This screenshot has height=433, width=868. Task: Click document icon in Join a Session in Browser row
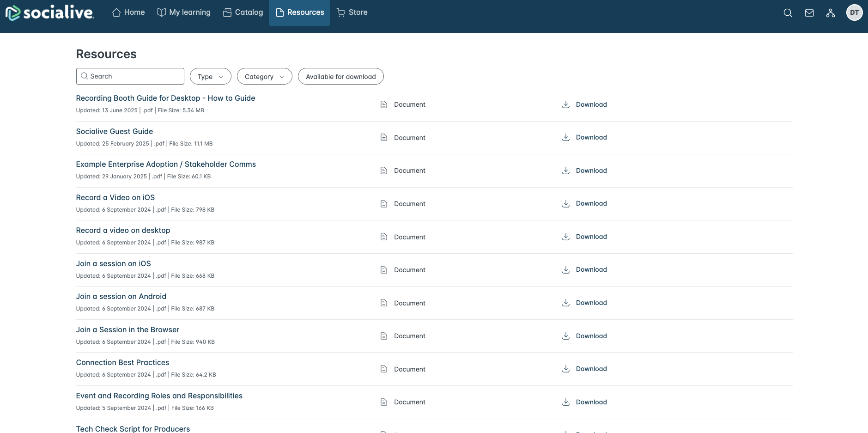384,336
